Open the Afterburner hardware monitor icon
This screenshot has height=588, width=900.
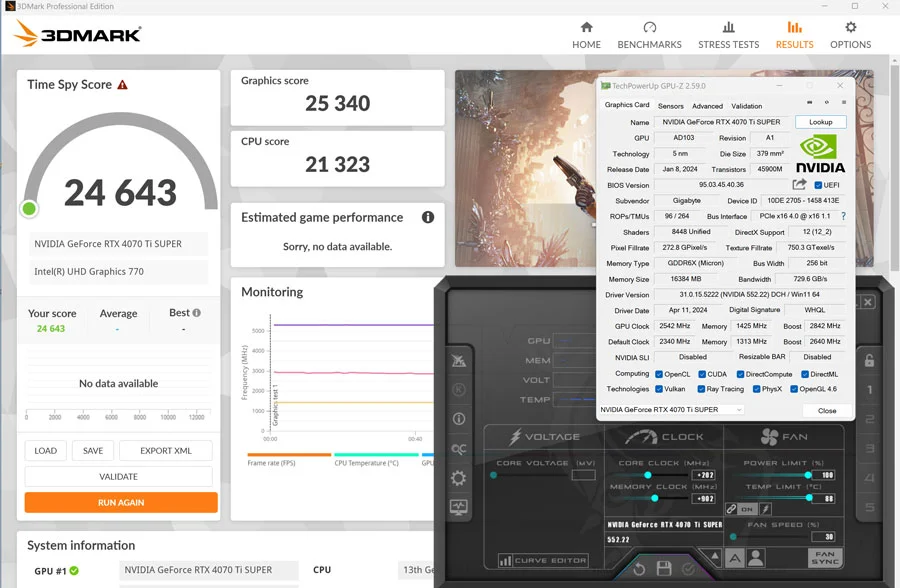click(x=459, y=506)
